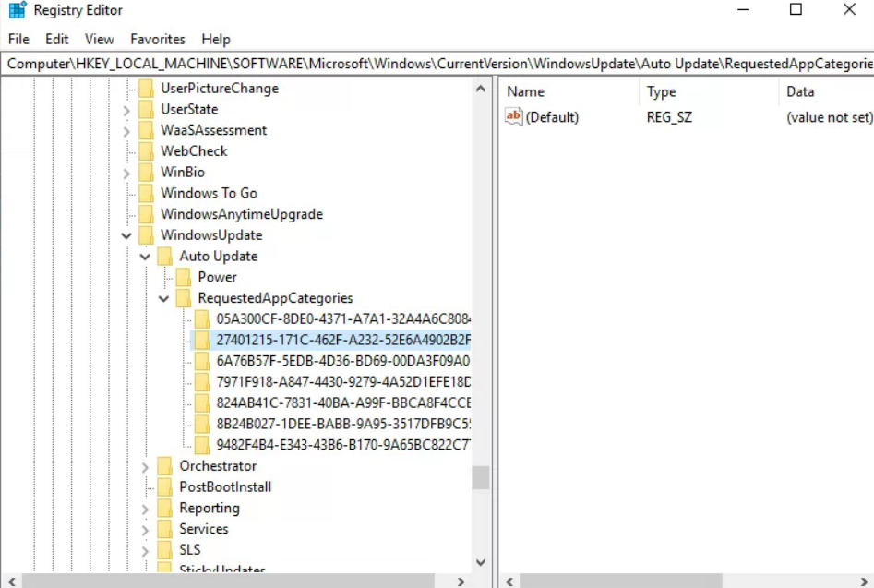Click folder icon of key 9482F4B4-E343-43B6
The height and width of the screenshot is (588, 874).
point(202,445)
